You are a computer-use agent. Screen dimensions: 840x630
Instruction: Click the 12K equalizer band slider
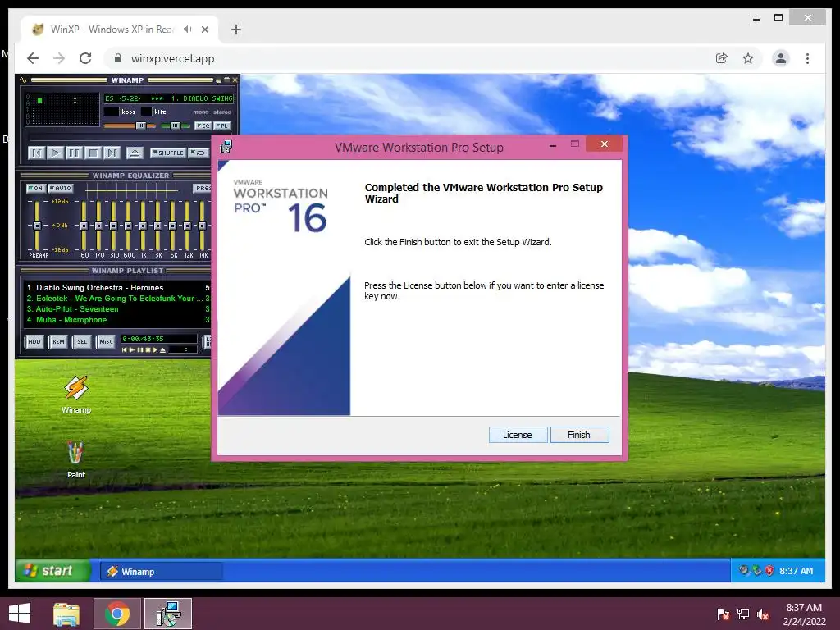pos(188,226)
